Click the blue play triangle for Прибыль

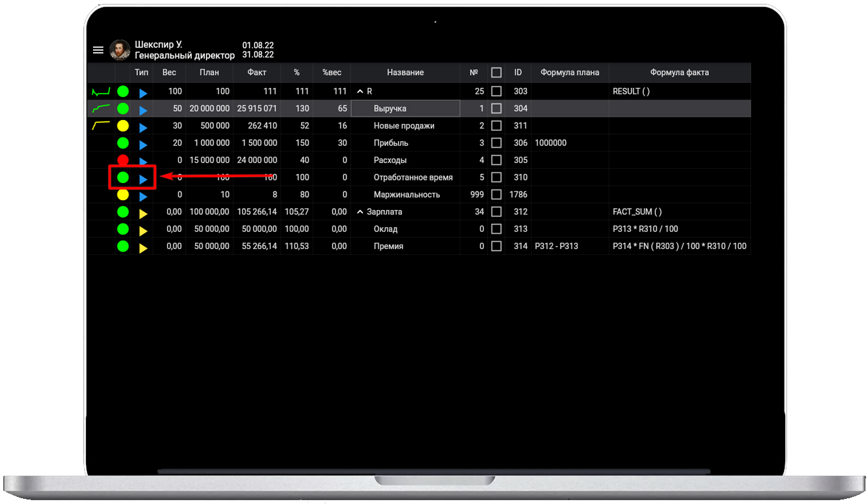[x=143, y=144]
